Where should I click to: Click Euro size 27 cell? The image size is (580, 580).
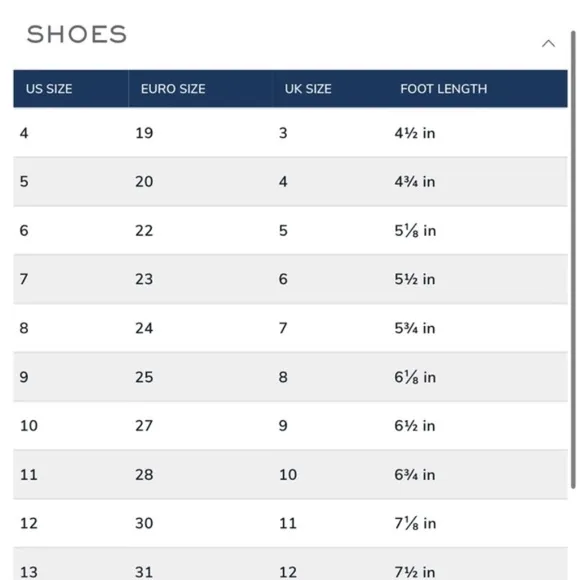(144, 425)
